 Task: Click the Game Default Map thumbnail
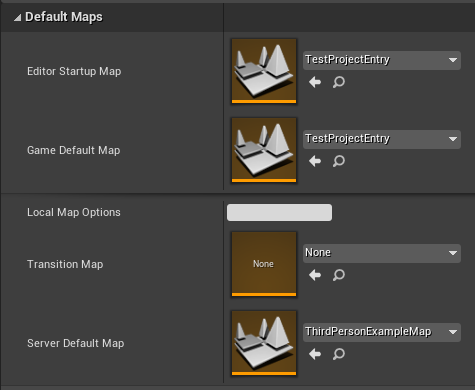point(264,150)
